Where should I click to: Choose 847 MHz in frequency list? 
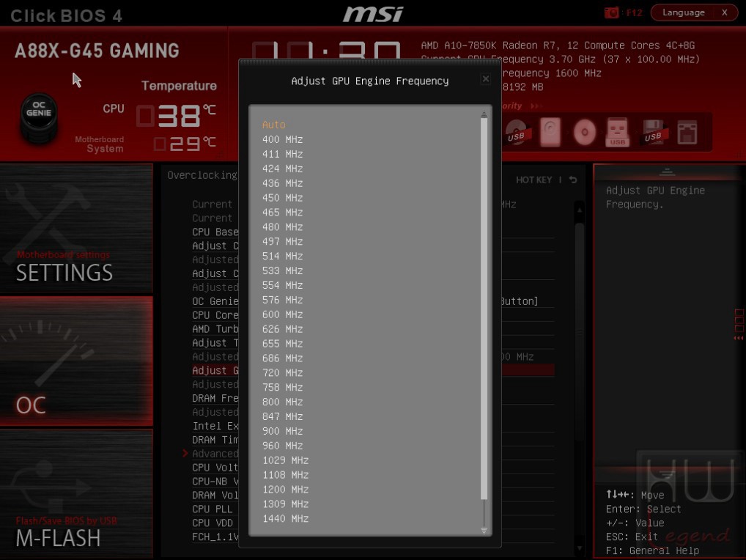[282, 417]
